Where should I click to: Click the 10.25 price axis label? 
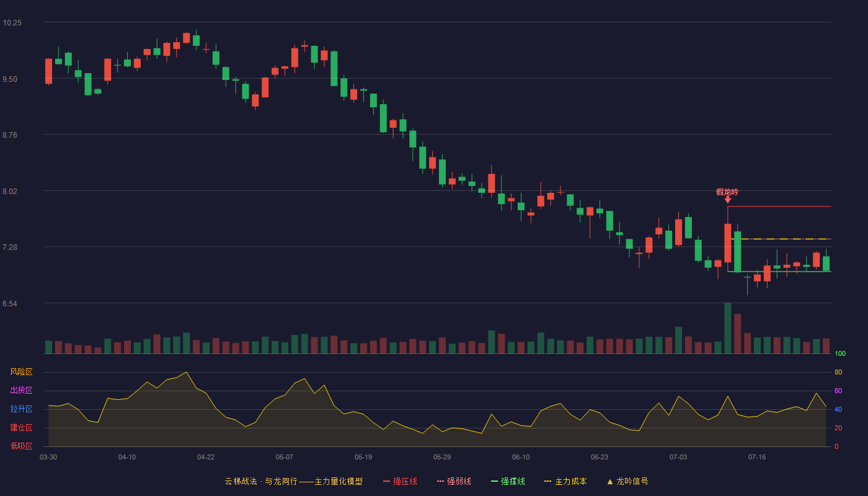coord(12,23)
